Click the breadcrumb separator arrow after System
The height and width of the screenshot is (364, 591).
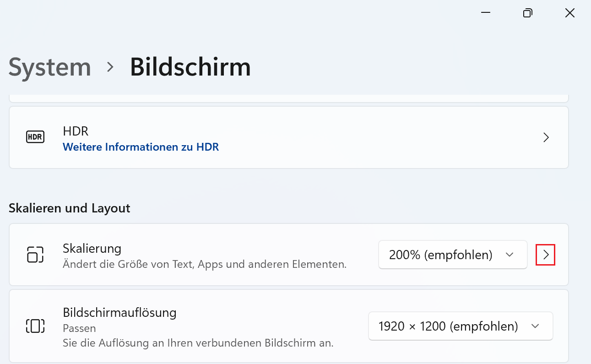[x=110, y=67]
